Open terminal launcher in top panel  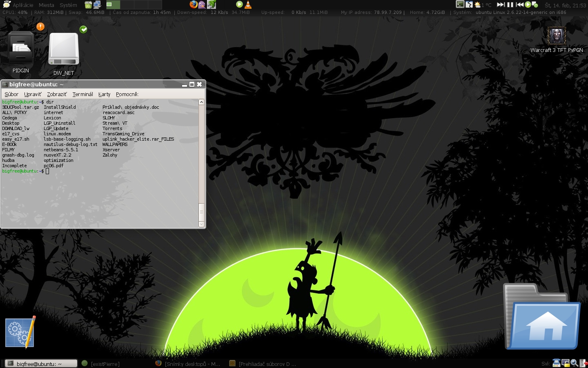pyautogui.click(x=460, y=4)
